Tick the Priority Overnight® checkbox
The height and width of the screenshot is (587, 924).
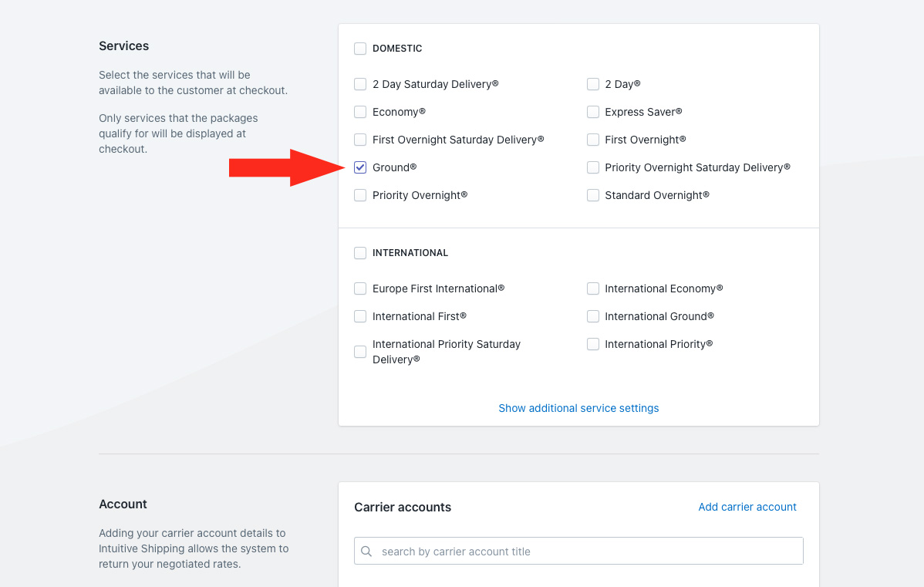pos(360,195)
